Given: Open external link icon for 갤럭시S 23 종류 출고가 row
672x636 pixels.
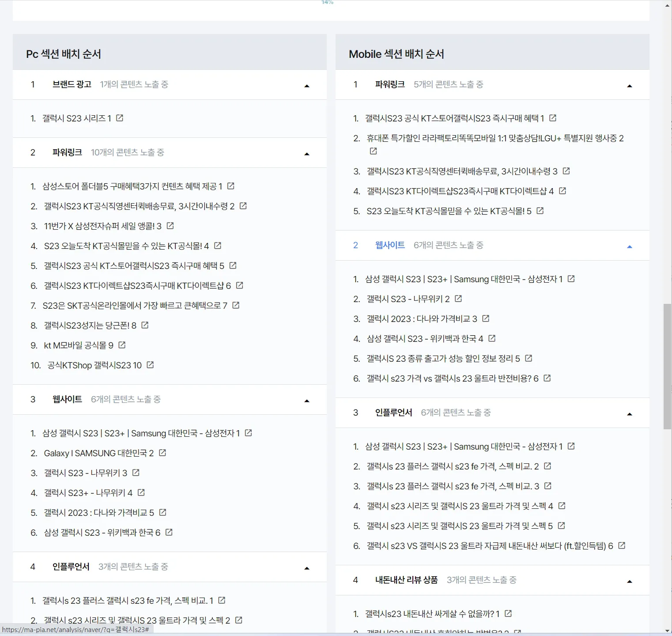Looking at the screenshot, I should tap(529, 358).
